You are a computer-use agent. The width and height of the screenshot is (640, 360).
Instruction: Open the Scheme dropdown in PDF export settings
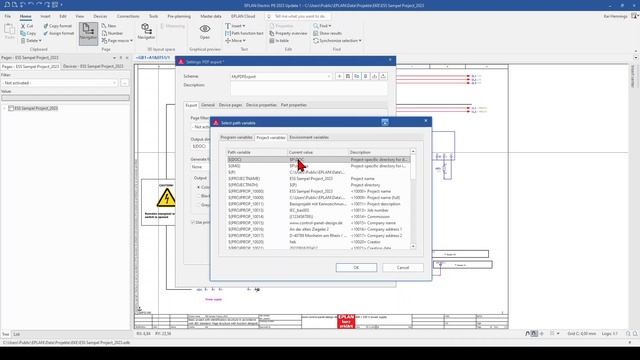coord(329,76)
